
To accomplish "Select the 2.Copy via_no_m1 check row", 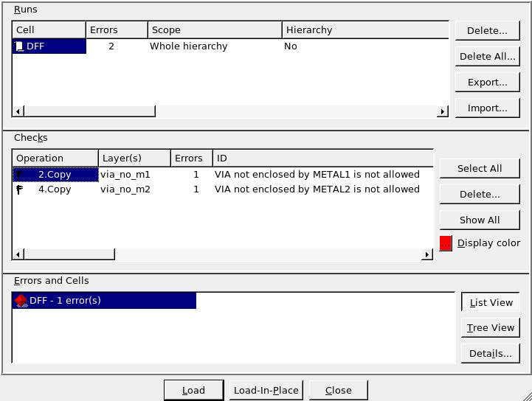I will pyautogui.click(x=221, y=175).
